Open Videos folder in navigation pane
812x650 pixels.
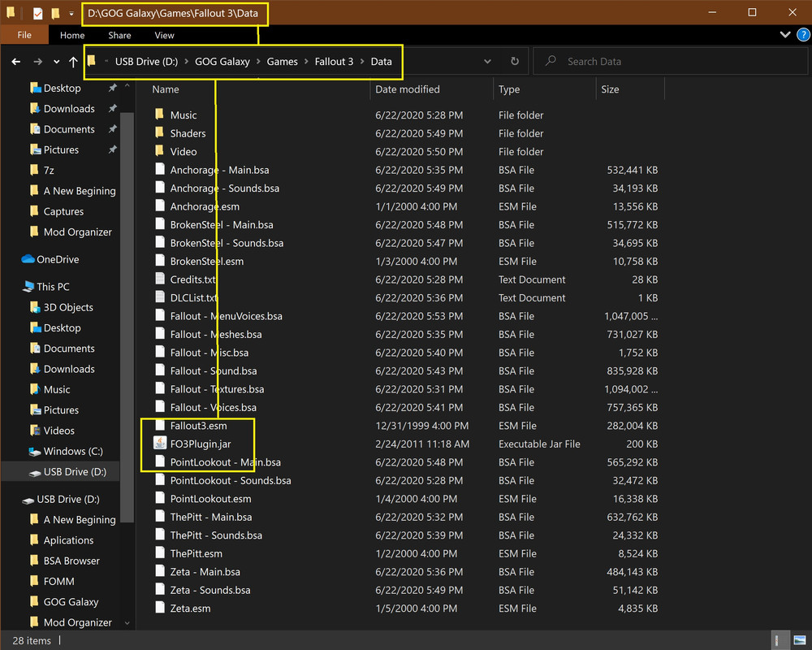[x=58, y=431]
